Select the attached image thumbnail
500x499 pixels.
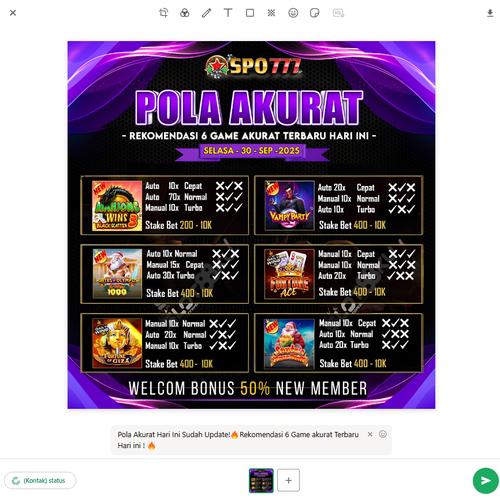pyautogui.click(x=261, y=480)
